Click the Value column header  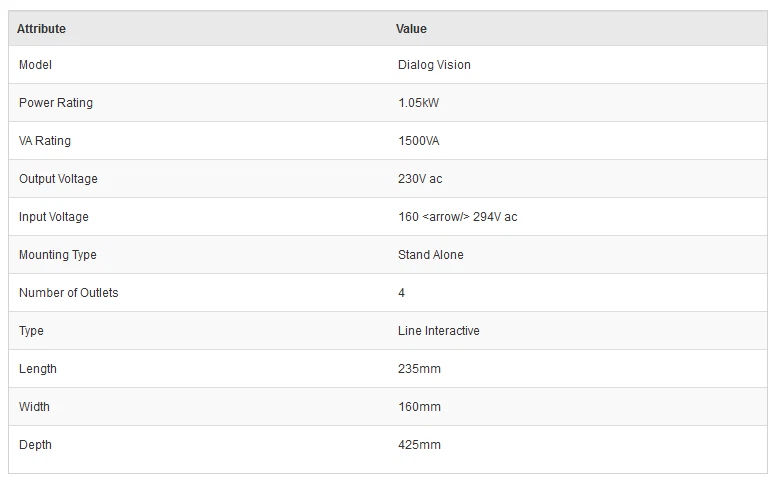pyautogui.click(x=411, y=29)
